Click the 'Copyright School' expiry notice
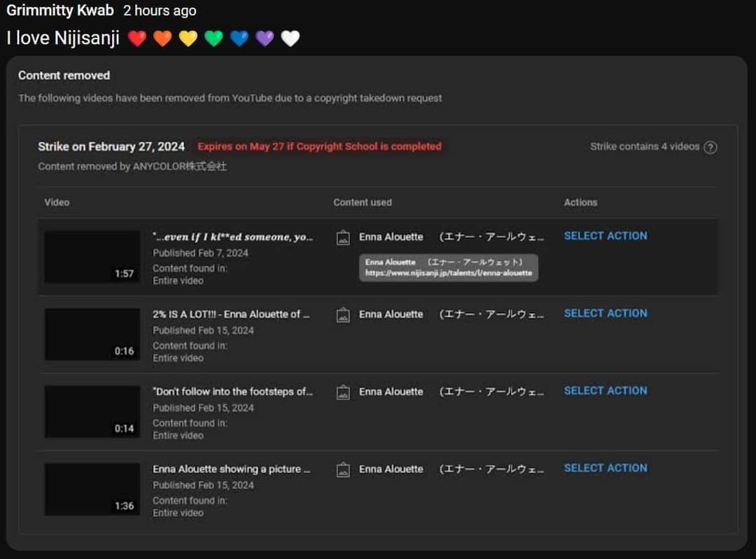This screenshot has height=559, width=756. pyautogui.click(x=319, y=146)
